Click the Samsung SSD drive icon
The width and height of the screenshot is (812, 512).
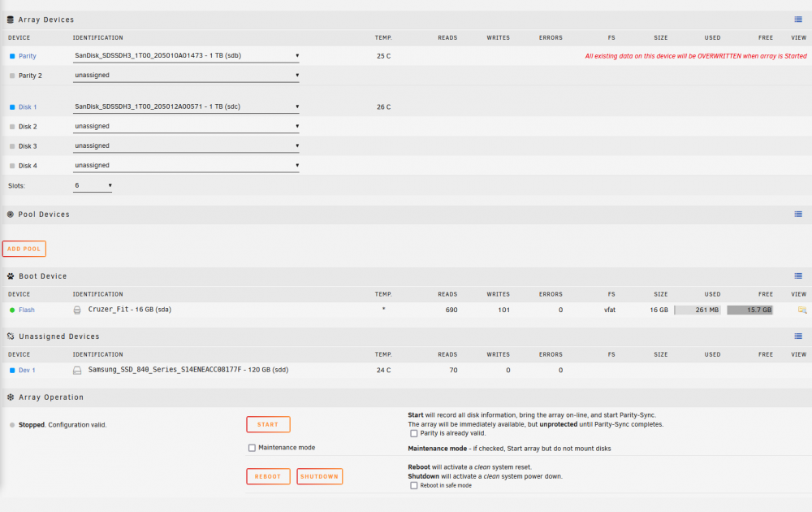(x=77, y=370)
